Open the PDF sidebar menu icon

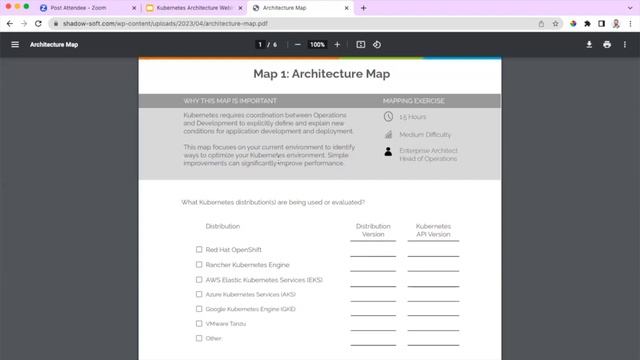pos(15,44)
